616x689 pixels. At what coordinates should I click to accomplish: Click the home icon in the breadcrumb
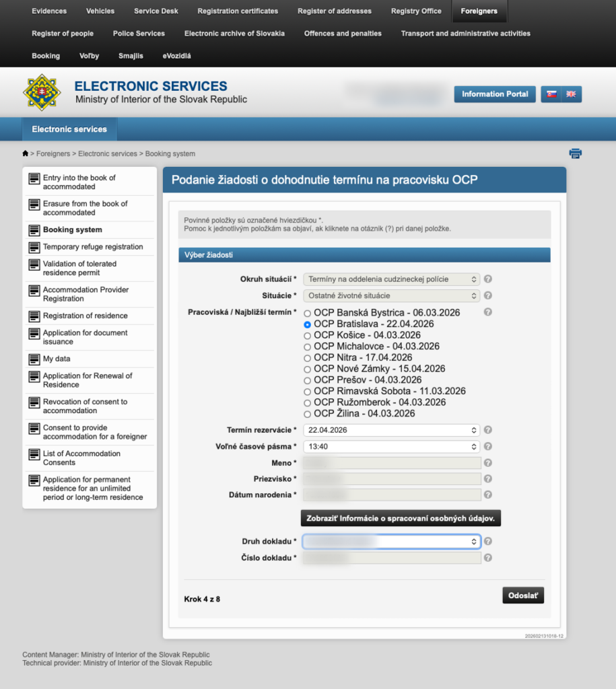[x=26, y=153]
